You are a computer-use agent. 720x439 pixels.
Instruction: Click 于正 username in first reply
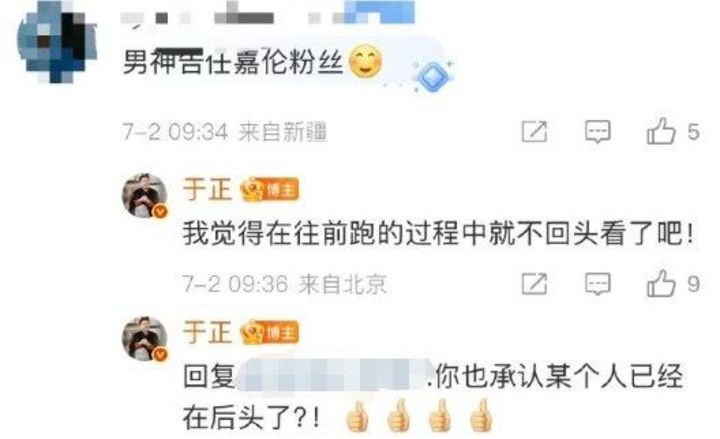point(207,190)
